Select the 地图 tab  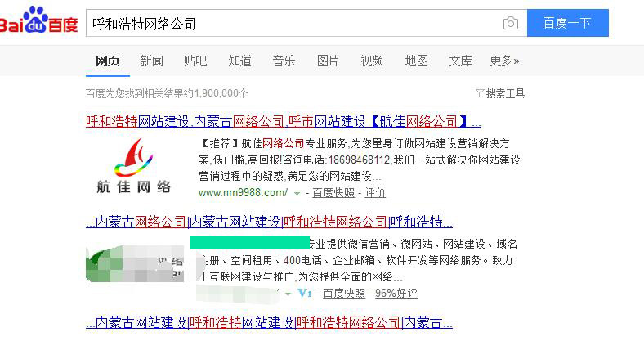[416, 61]
